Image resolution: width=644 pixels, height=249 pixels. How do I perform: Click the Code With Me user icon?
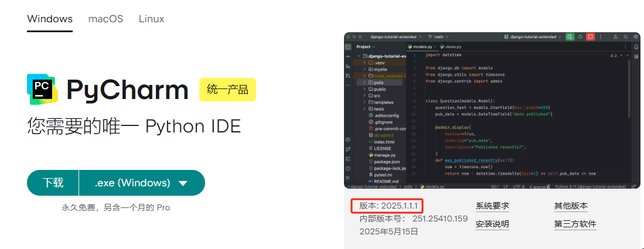[616, 36]
